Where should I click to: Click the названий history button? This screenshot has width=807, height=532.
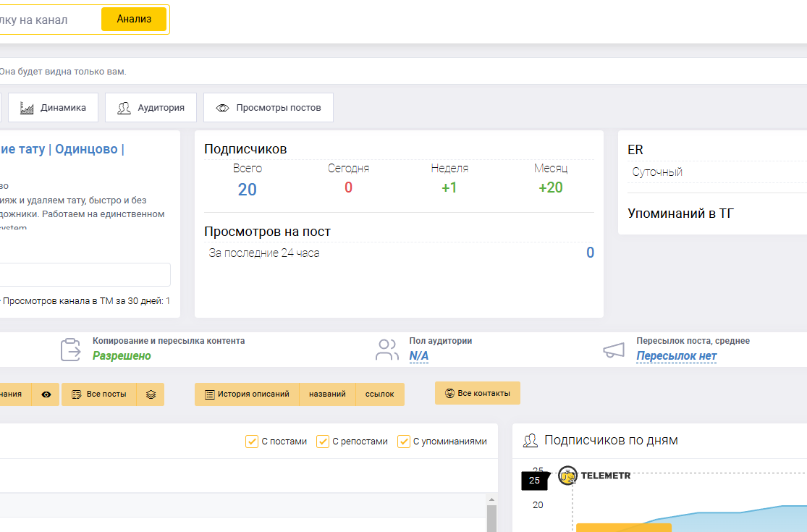(327, 394)
